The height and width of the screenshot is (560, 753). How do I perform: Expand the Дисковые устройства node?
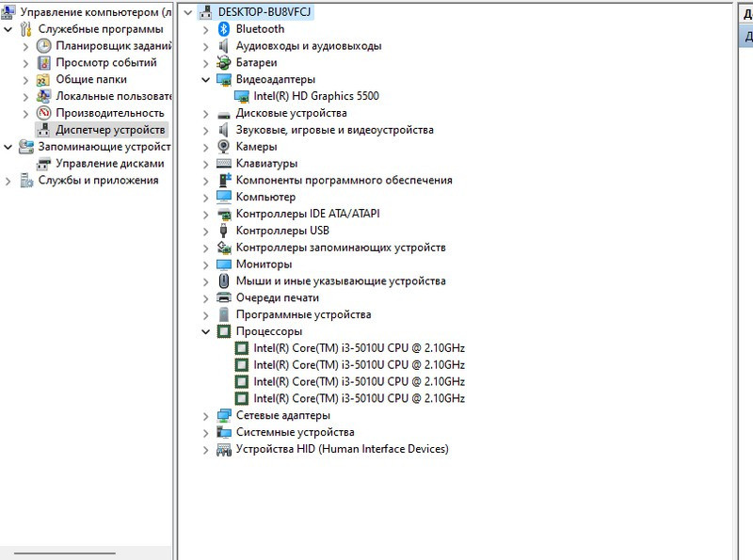[x=205, y=114]
